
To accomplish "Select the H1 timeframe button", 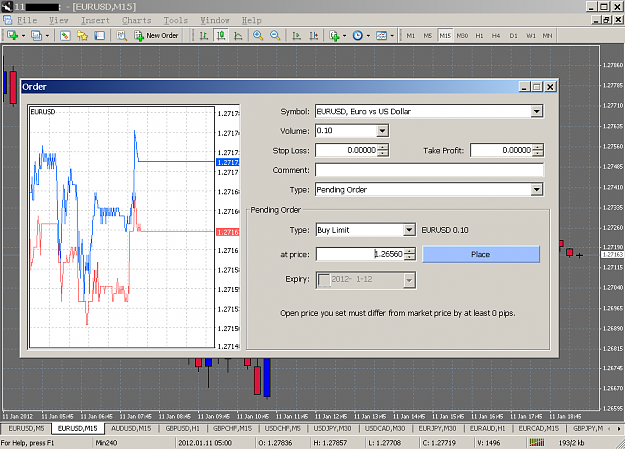I will point(479,35).
